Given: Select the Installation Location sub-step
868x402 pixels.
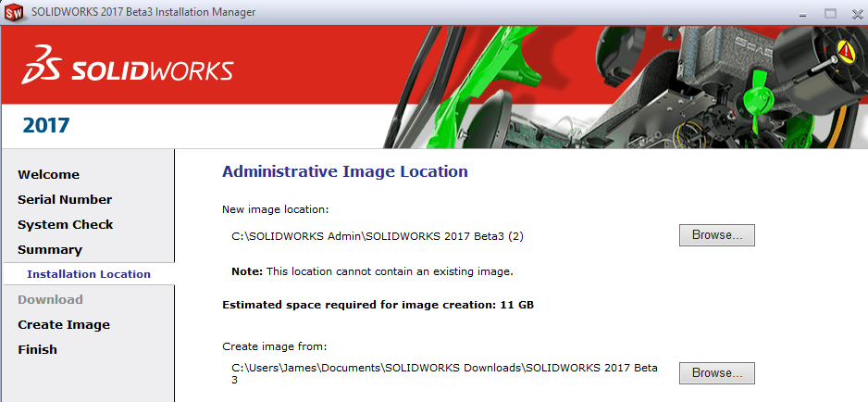Looking at the screenshot, I should [x=89, y=274].
